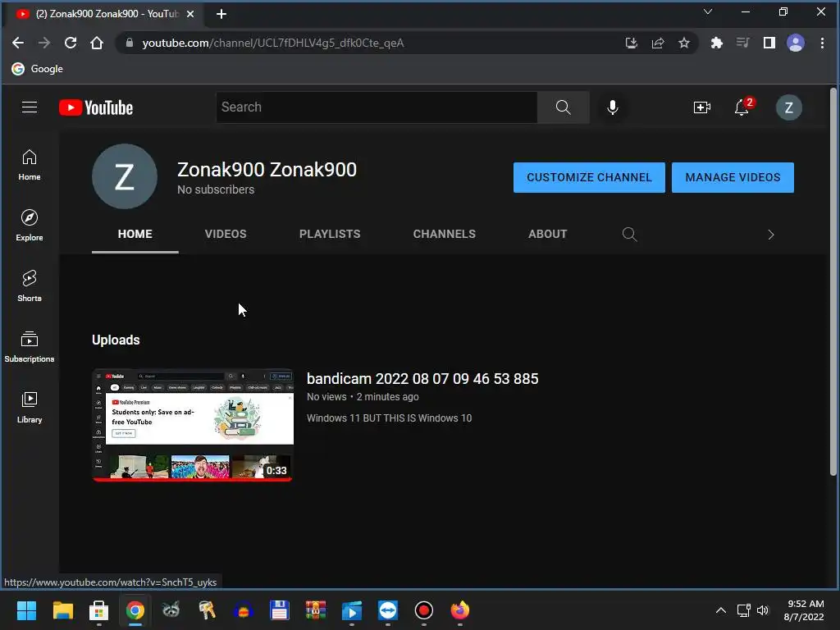Go to Home in YouTube sidebar

[30, 165]
